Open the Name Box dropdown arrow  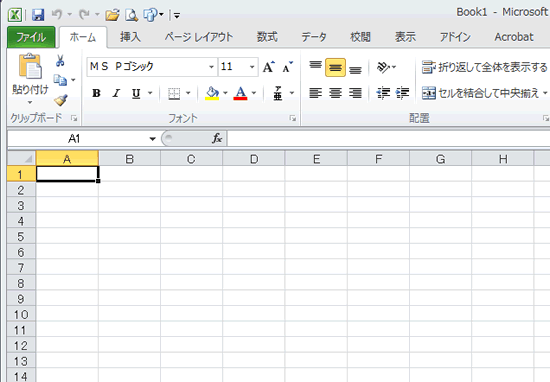click(152, 139)
